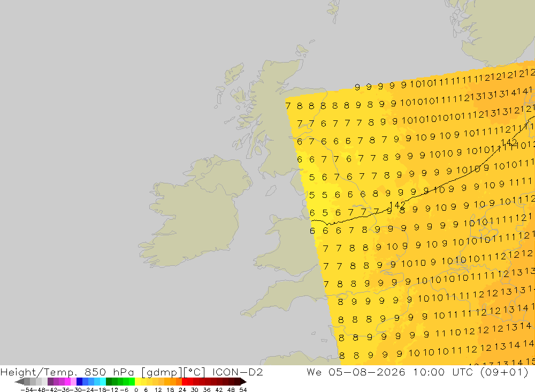The image size is (535, 392).
Task: Click the 'We' weekday text
Action: tap(314, 372)
